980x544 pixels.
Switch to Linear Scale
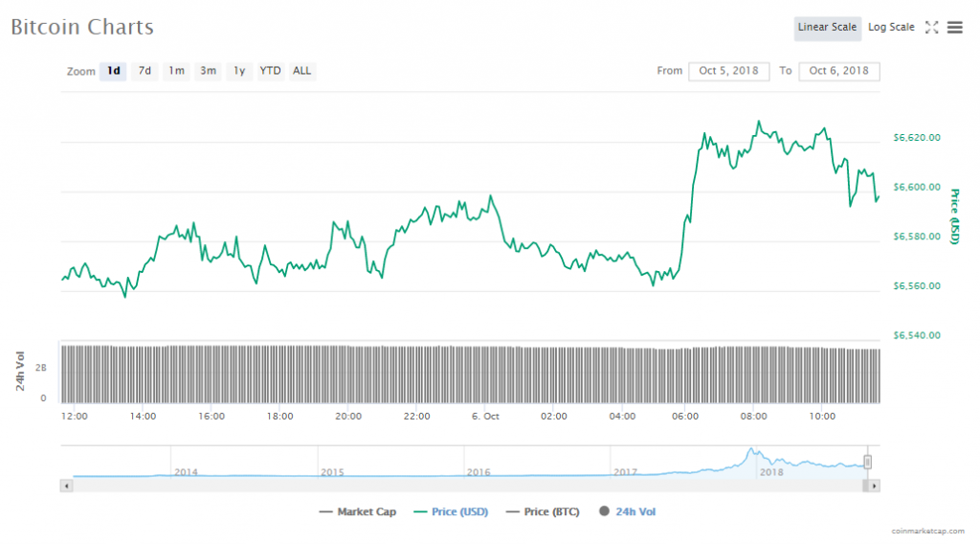coord(827,28)
